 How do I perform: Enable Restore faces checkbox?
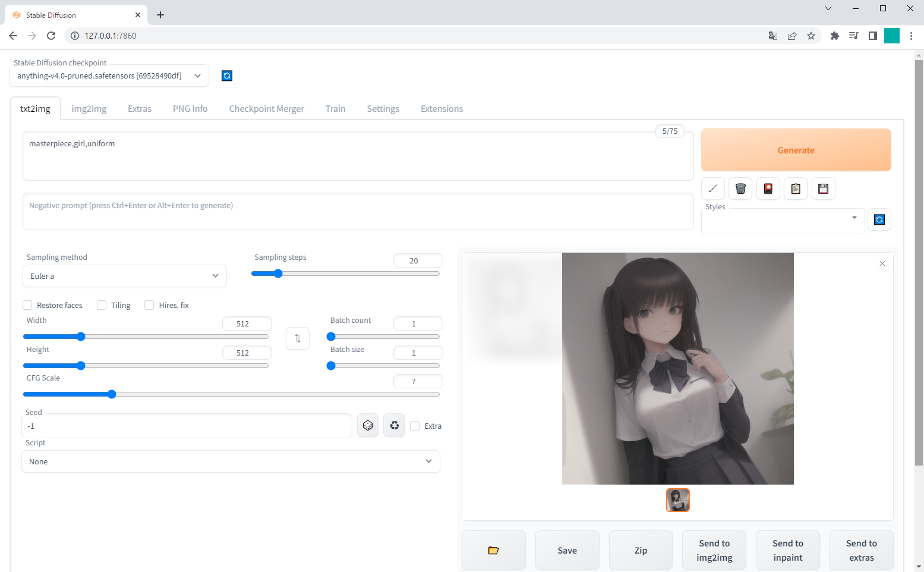pyautogui.click(x=27, y=305)
